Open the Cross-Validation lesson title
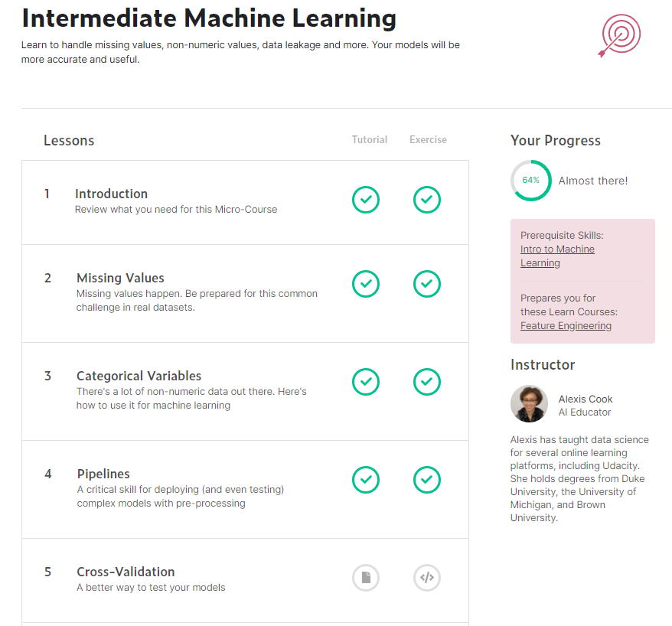The image size is (672, 626). click(126, 572)
